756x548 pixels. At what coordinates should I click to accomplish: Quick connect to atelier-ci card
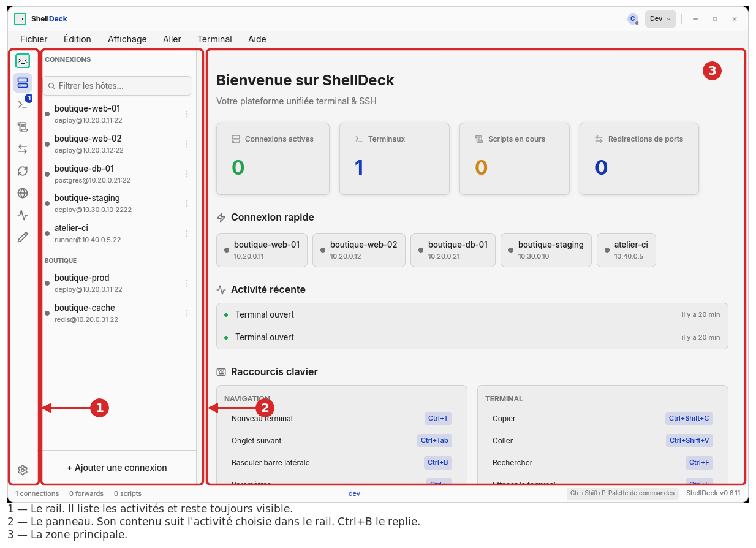click(x=626, y=250)
